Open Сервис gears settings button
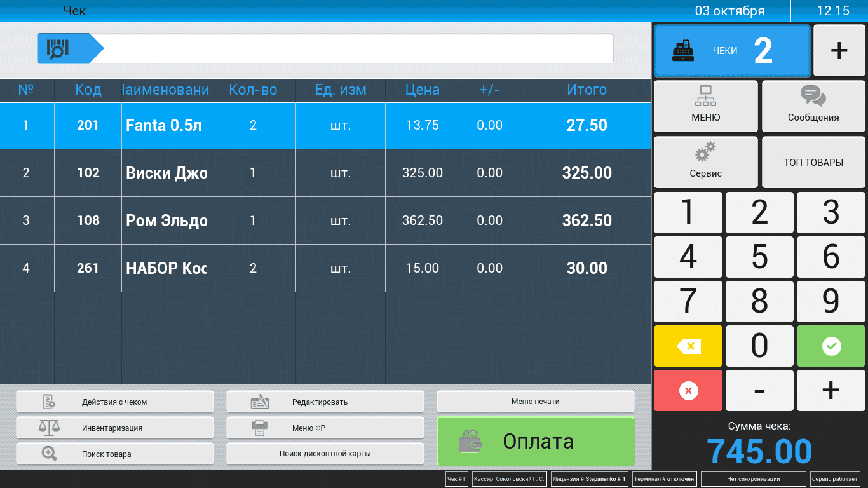The image size is (868, 488). [706, 162]
